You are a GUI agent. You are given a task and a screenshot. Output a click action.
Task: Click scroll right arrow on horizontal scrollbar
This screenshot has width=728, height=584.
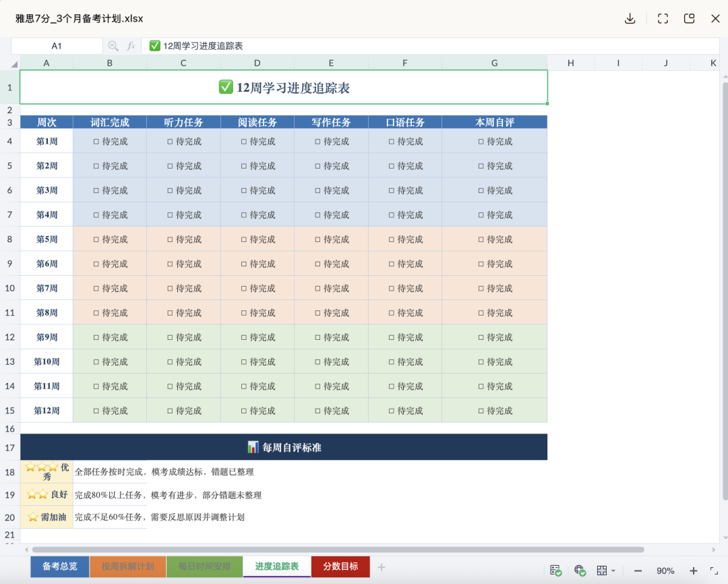click(x=714, y=550)
